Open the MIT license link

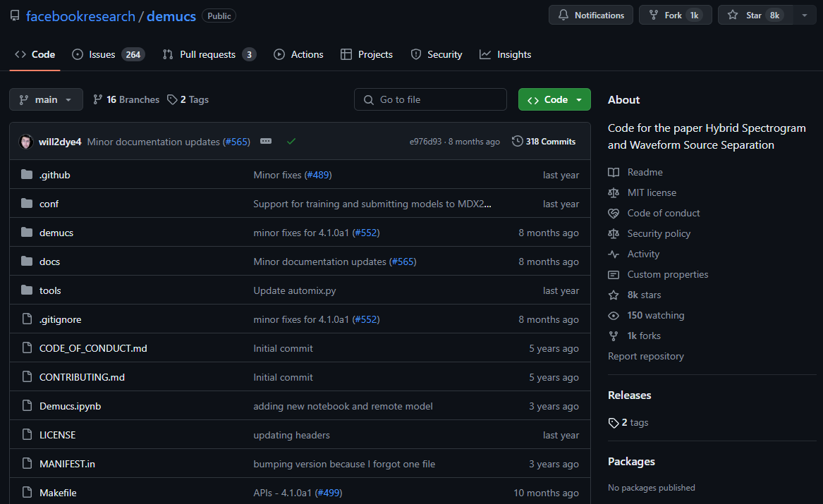(652, 192)
